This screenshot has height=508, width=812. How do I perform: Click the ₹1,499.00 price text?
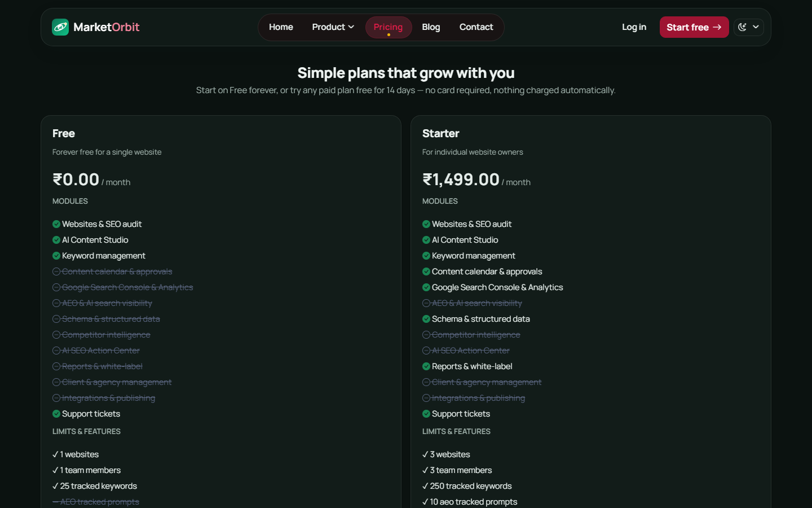[x=461, y=179]
